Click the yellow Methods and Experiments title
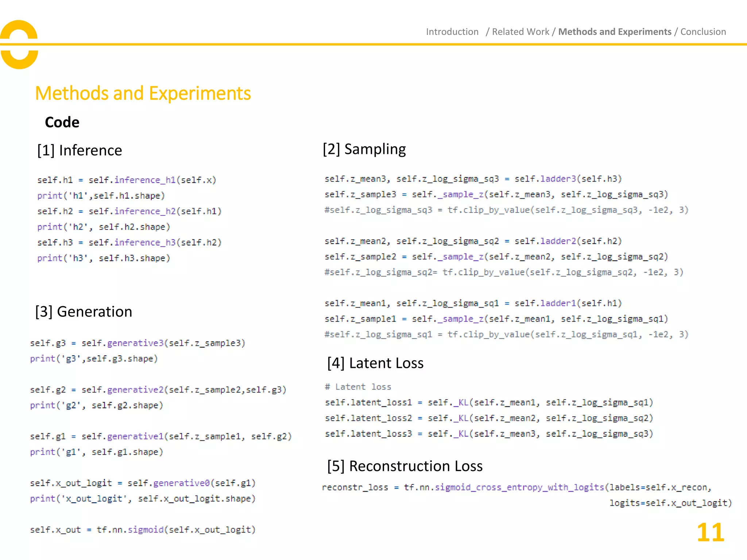The height and width of the screenshot is (560, 747). [143, 93]
